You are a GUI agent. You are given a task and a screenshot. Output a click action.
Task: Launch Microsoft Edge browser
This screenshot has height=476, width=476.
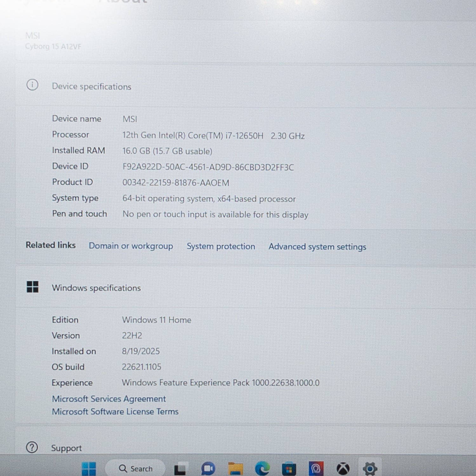point(262,469)
